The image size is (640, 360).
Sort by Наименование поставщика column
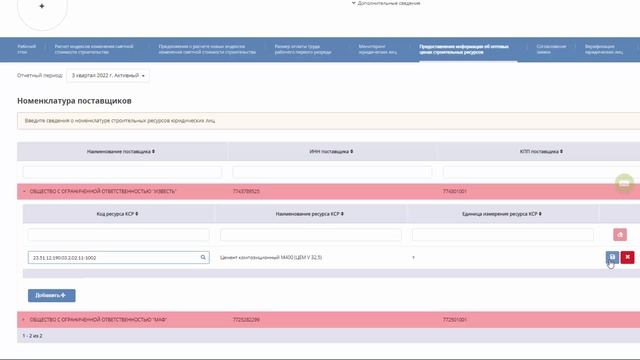click(121, 151)
